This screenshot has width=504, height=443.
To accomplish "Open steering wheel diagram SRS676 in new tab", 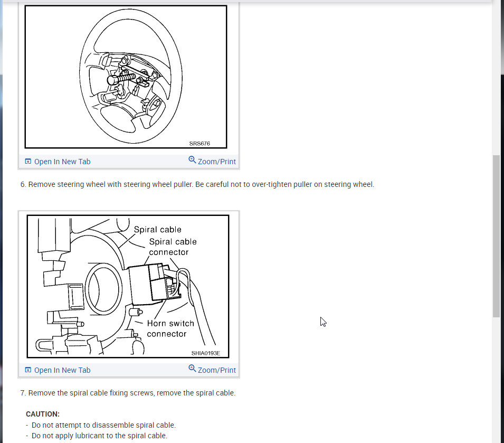I will 58,162.
